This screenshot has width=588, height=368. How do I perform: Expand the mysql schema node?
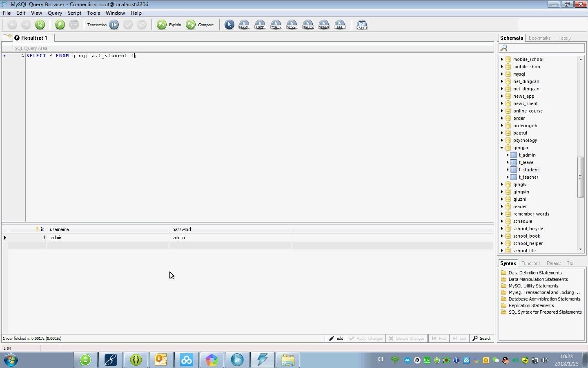point(502,74)
